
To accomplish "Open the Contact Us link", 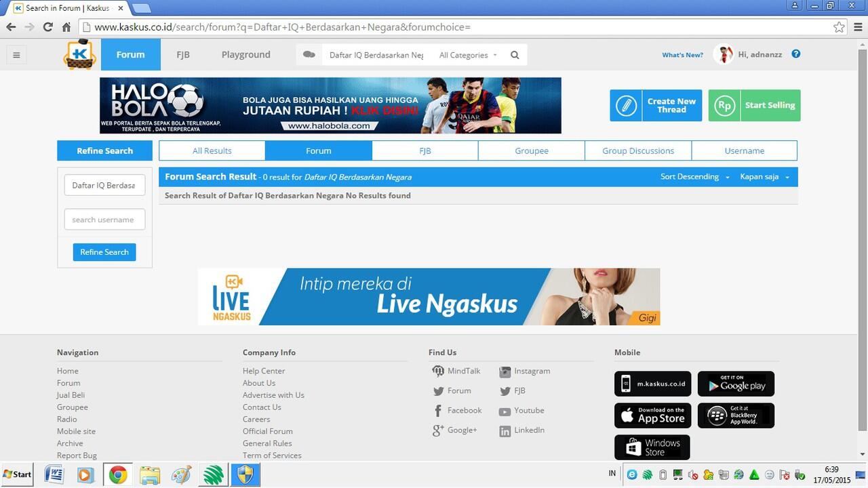I will click(262, 407).
